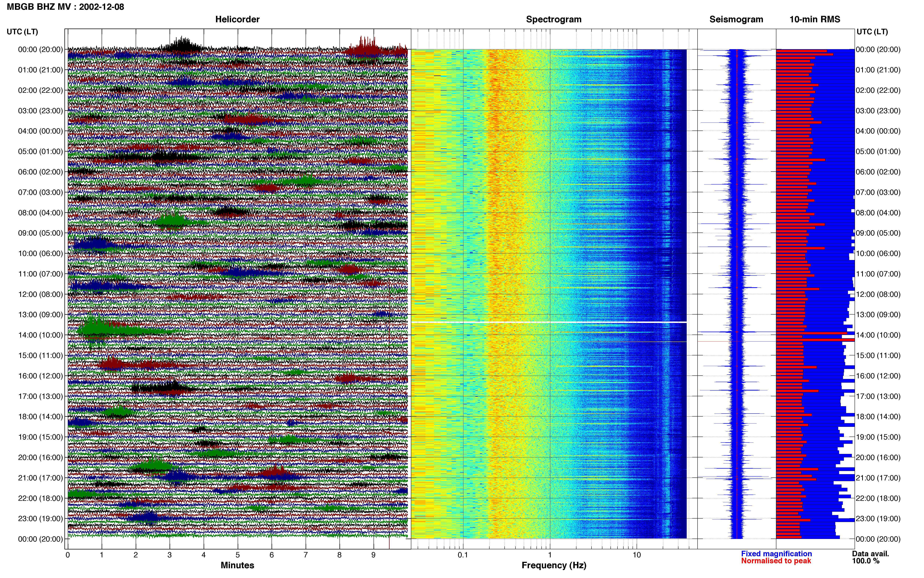Click the '9' tick on Minutes axis
The image size is (924, 578).
tap(373, 555)
